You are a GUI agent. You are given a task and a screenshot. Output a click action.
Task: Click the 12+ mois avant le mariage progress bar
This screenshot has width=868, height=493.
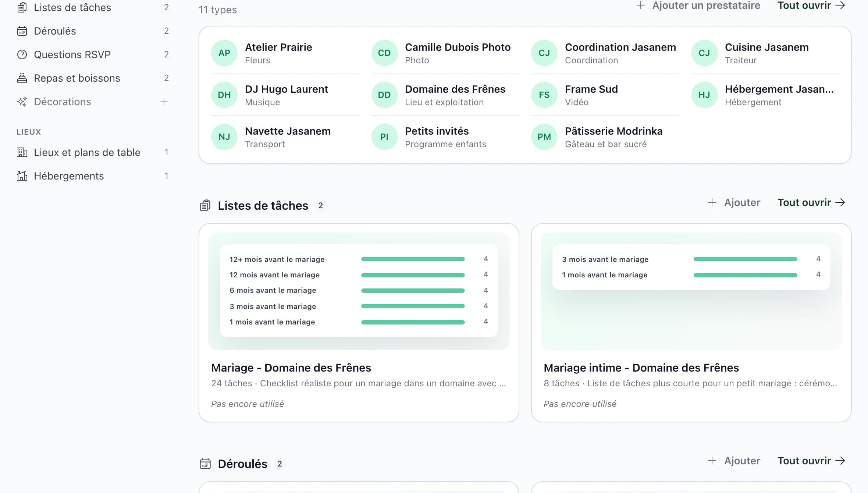[x=413, y=259]
